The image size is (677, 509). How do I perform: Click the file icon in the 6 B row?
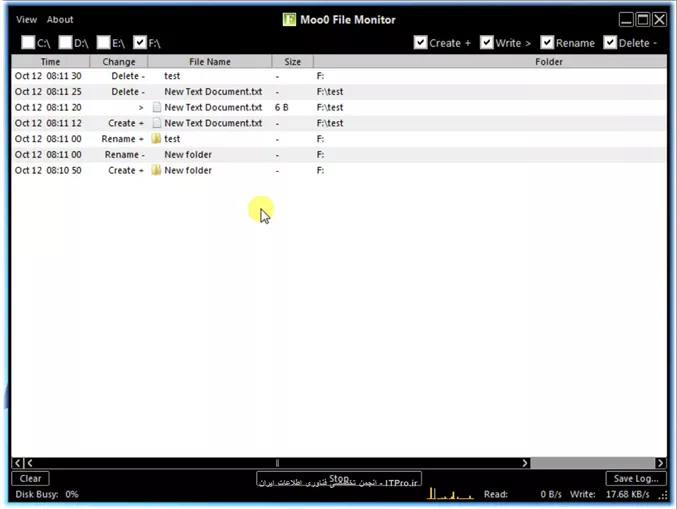157,107
